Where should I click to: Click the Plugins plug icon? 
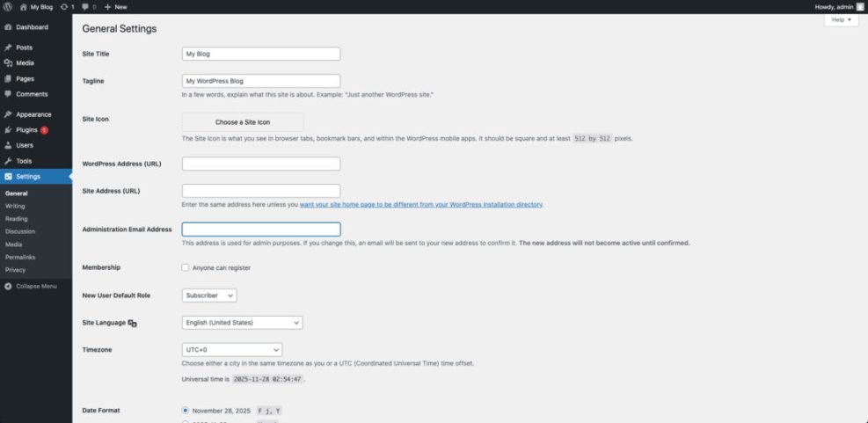pyautogui.click(x=8, y=130)
